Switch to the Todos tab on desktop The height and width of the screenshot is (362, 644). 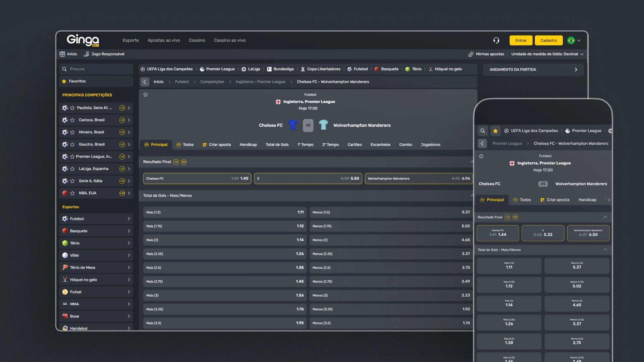point(185,145)
